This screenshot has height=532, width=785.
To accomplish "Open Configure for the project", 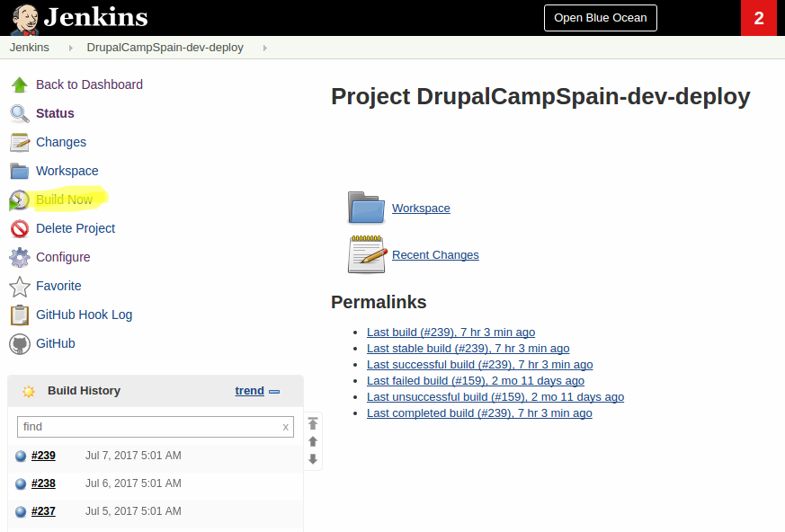I will [x=63, y=257].
